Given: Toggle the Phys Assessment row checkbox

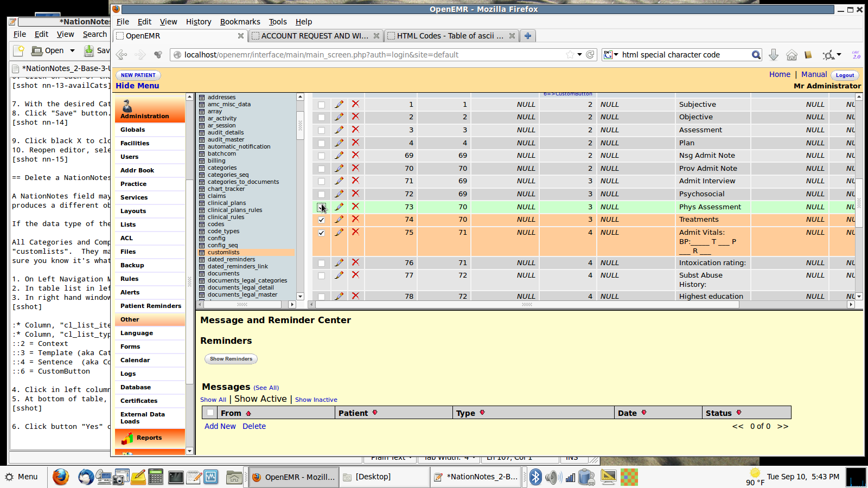Looking at the screenshot, I should [321, 207].
